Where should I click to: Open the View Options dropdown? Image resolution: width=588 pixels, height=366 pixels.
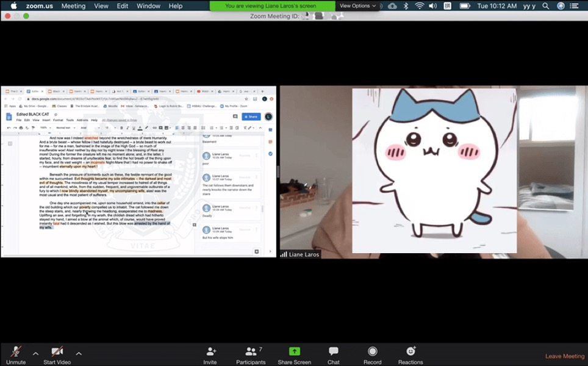coord(357,5)
